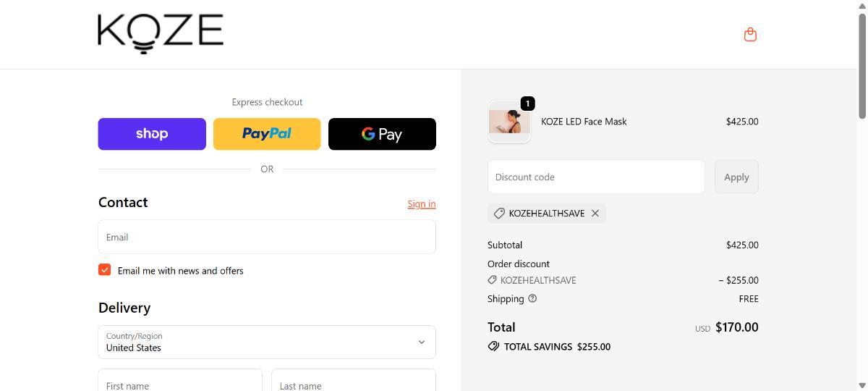Screen dimensions: 868x391
Task: Select the Last name field
Action: (354, 382)
